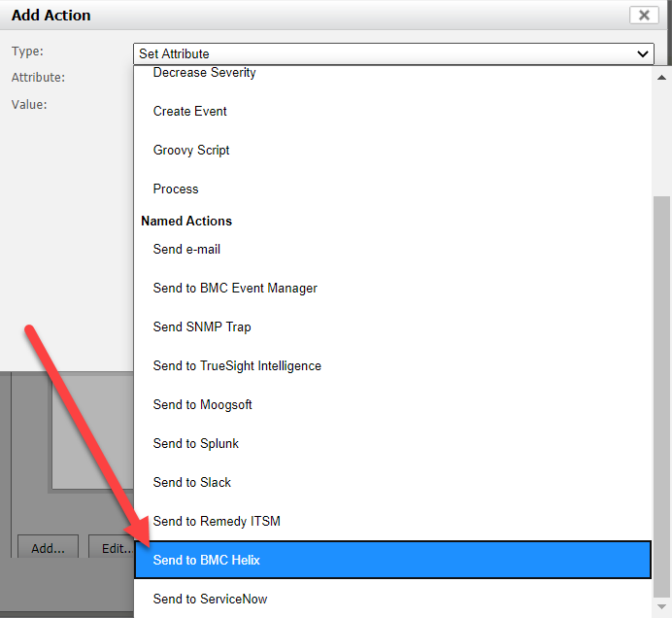Choose Send to Remedy ITSM
This screenshot has height=618, width=672.
click(392, 521)
